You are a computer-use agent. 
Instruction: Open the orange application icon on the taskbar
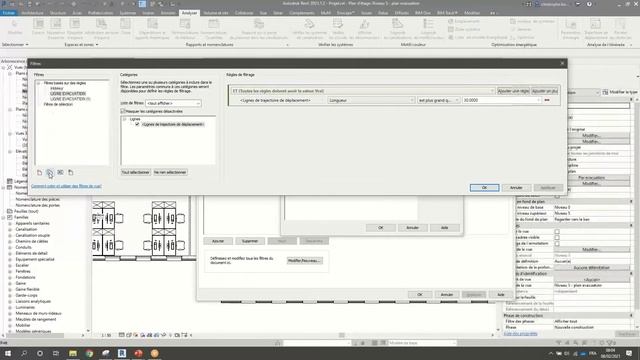pos(155,353)
